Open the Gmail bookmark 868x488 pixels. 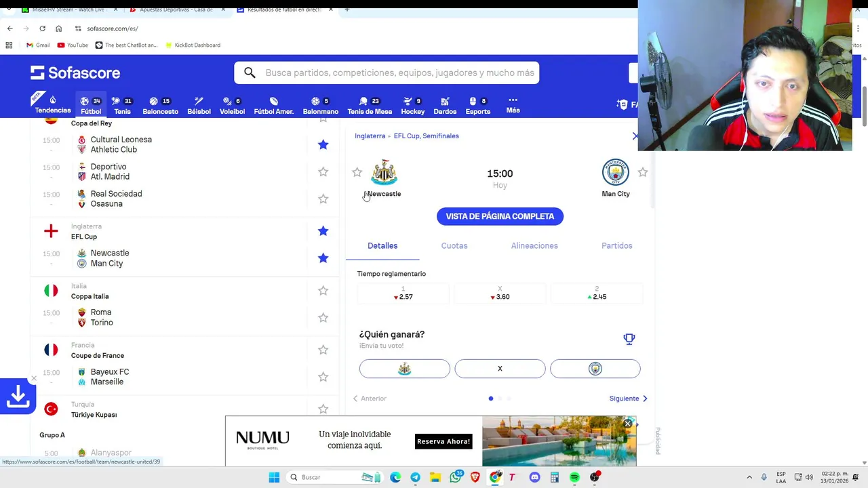38,45
